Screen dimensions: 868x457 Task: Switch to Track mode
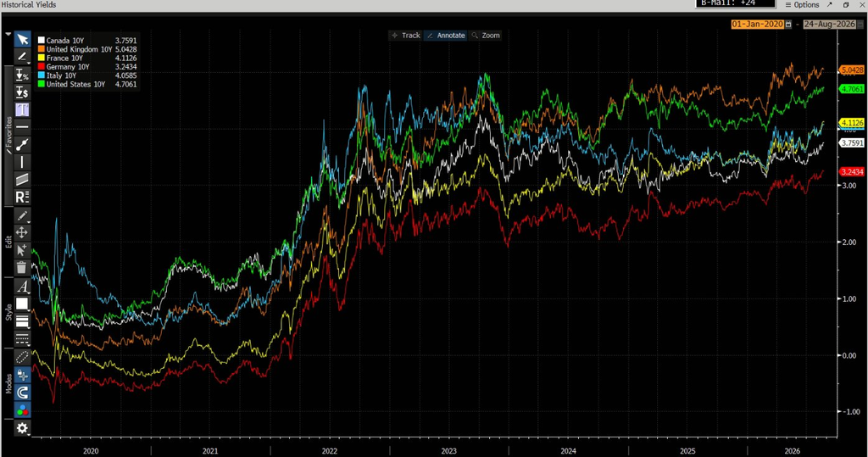click(406, 35)
